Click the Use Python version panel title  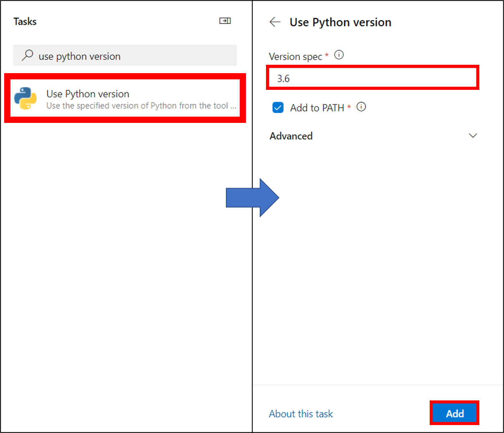[340, 22]
